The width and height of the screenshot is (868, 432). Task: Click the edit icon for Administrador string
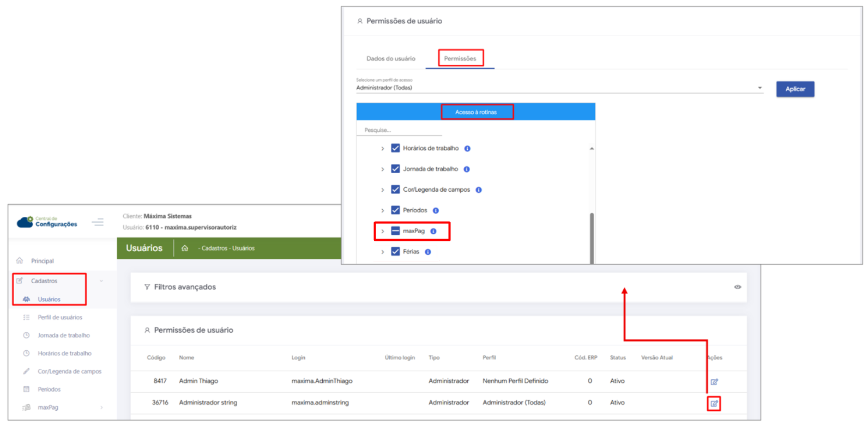(714, 404)
